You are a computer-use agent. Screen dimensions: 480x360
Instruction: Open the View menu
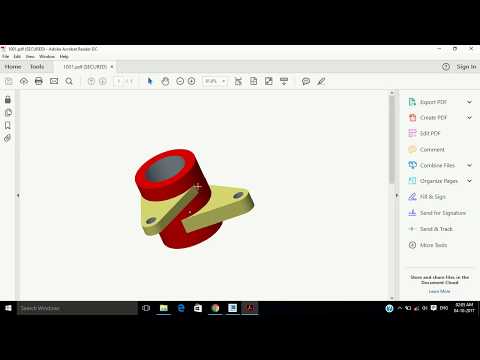tap(30, 56)
